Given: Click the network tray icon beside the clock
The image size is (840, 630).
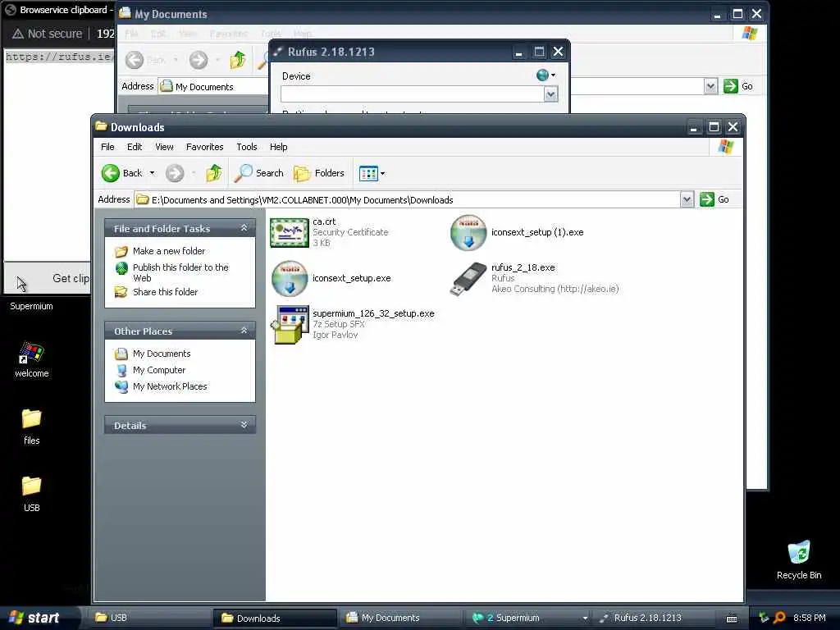Looking at the screenshot, I should click(x=763, y=618).
